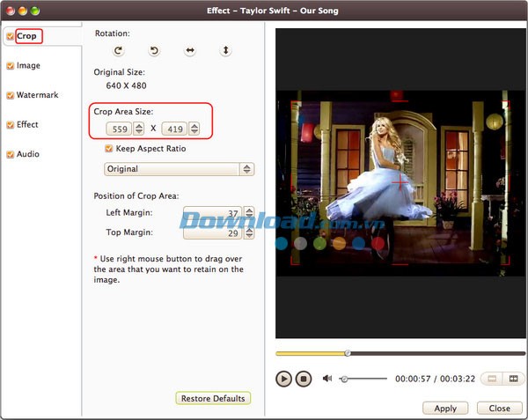Click the rotate clockwise icon
The image size is (528, 420).
(118, 51)
